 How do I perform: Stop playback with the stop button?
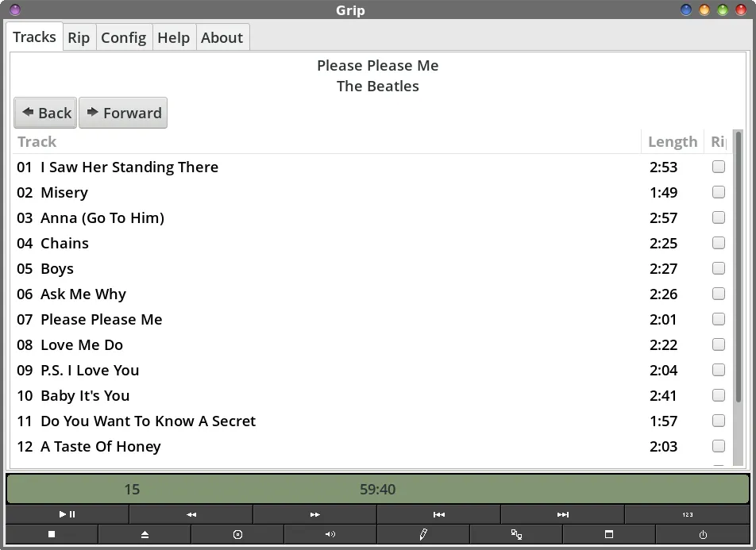tap(52, 534)
